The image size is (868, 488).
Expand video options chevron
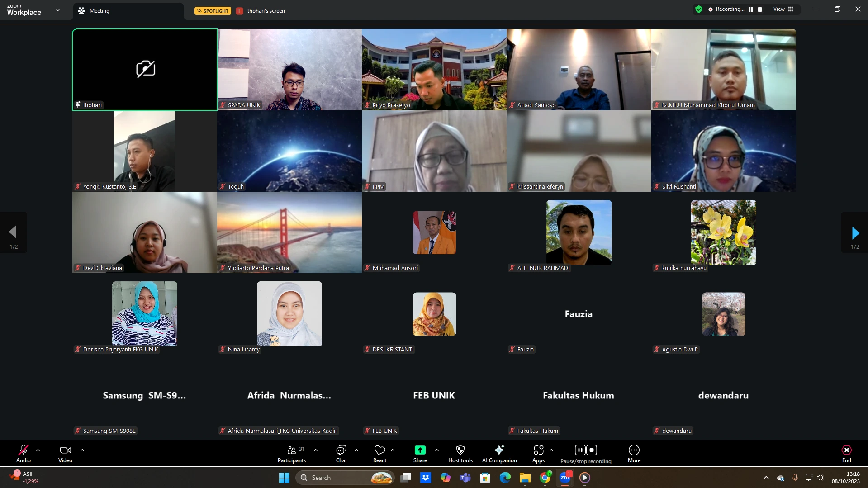click(x=82, y=450)
